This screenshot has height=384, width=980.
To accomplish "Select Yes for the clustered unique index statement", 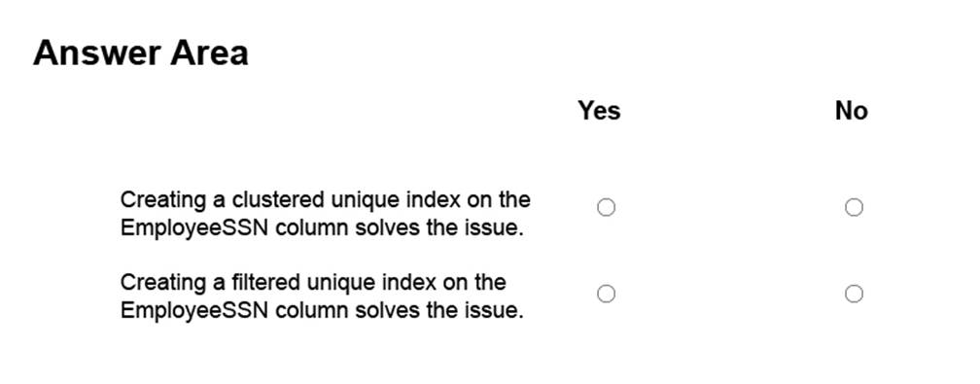I will click(606, 207).
